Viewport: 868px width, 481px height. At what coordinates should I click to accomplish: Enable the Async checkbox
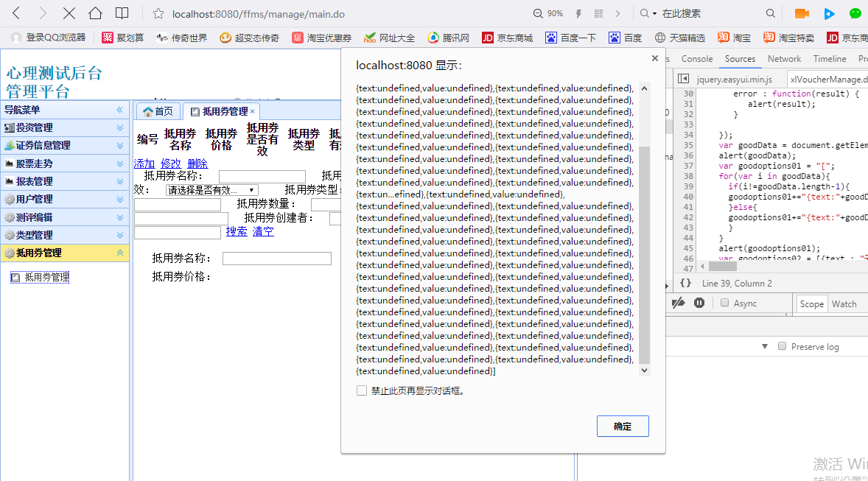pos(724,302)
